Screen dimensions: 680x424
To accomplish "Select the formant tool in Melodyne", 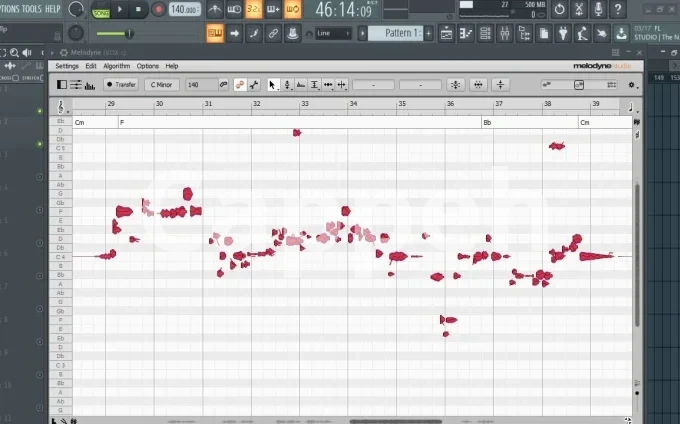I will [301, 85].
